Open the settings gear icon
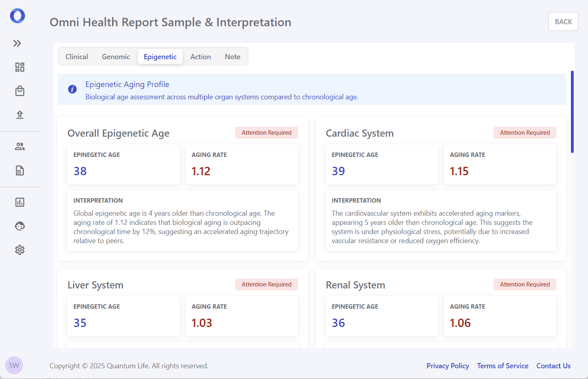588x379 pixels. (x=20, y=250)
